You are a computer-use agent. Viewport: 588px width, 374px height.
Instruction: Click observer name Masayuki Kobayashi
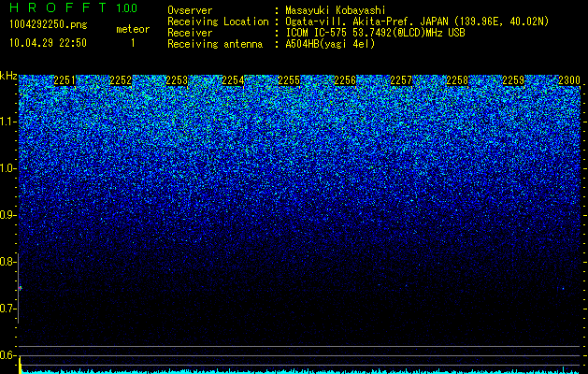tap(336, 10)
